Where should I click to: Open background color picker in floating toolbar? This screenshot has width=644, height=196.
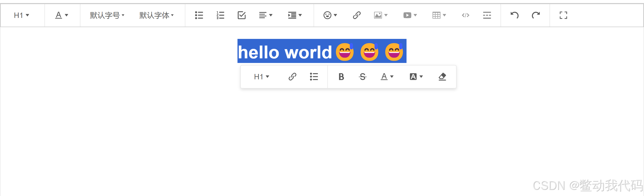click(x=416, y=77)
